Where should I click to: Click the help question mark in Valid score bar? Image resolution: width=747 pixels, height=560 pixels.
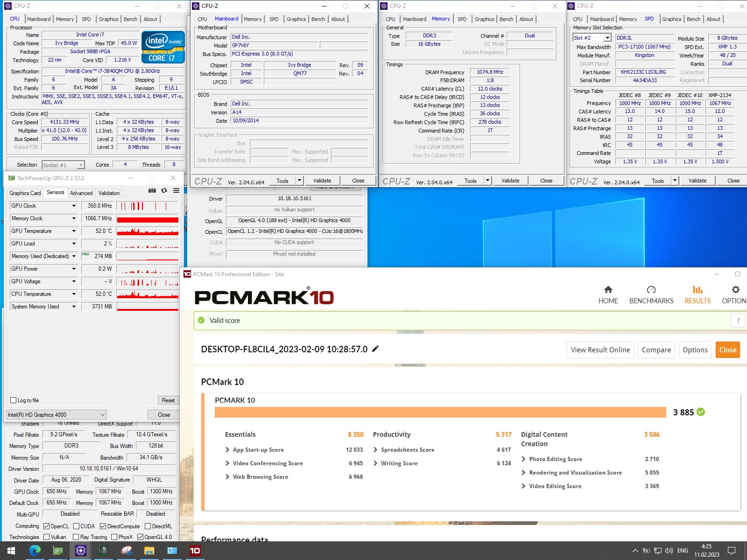coord(738,321)
